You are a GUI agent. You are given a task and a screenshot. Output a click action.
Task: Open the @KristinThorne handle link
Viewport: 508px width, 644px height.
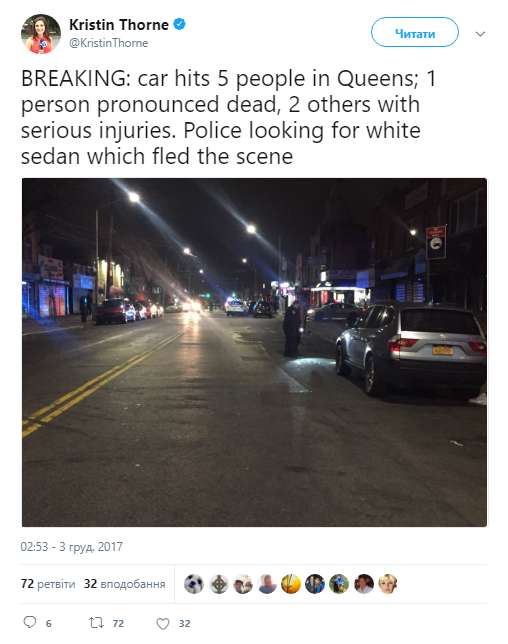click(108, 43)
